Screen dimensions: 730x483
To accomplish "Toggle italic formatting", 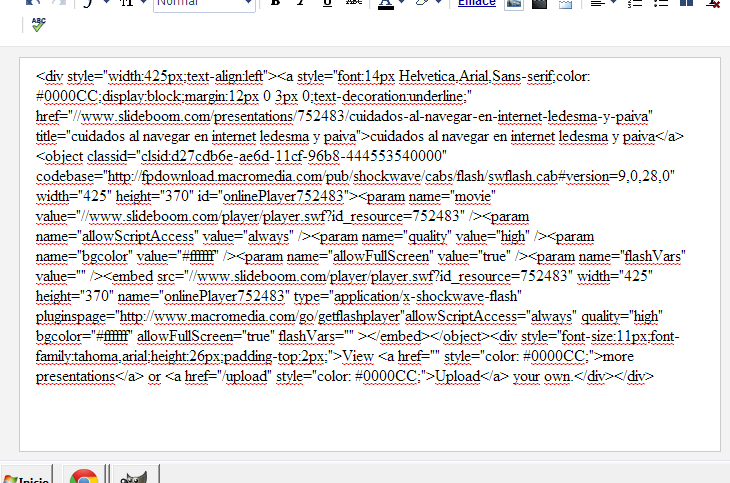I will [x=301, y=3].
